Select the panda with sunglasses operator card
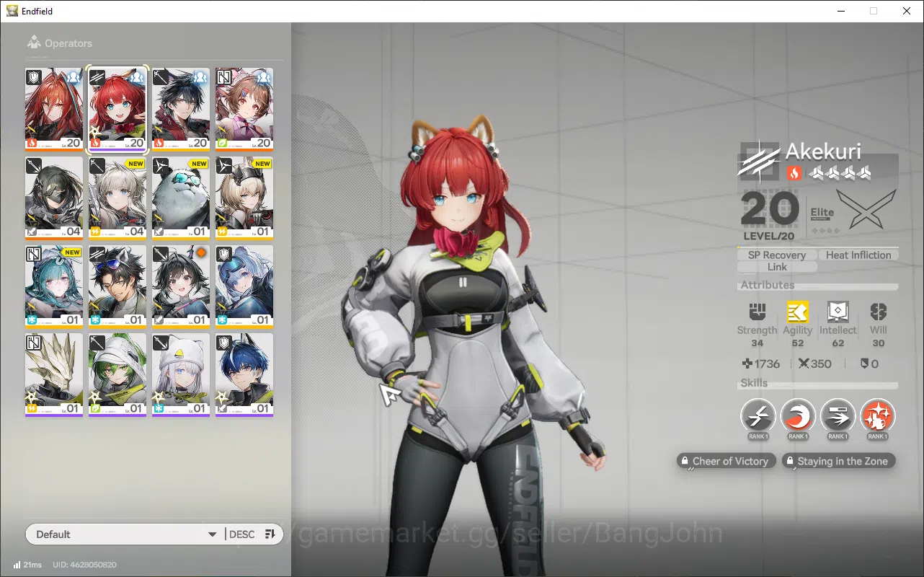 pos(181,198)
